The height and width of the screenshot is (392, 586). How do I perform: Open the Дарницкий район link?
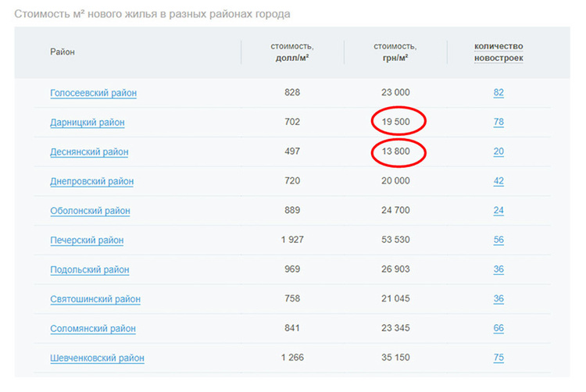(x=88, y=122)
